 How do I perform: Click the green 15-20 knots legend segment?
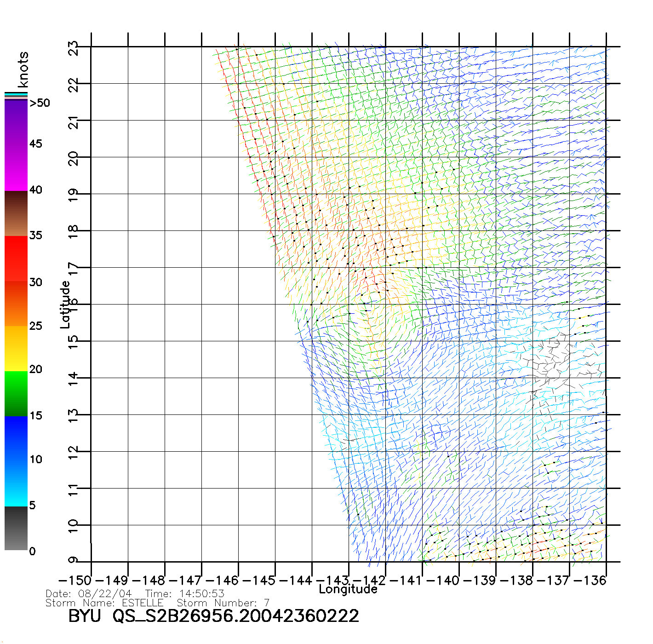coord(16,393)
